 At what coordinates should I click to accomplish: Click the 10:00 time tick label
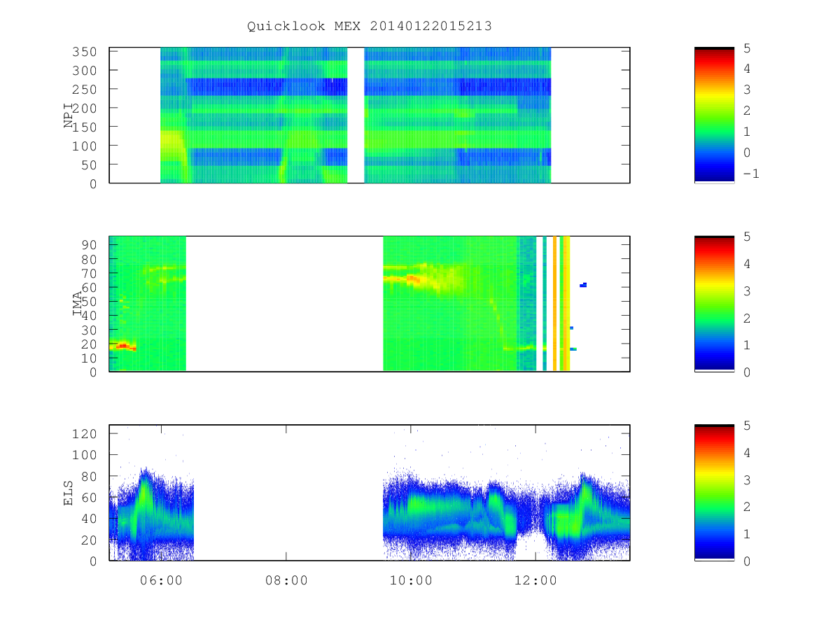click(x=411, y=580)
